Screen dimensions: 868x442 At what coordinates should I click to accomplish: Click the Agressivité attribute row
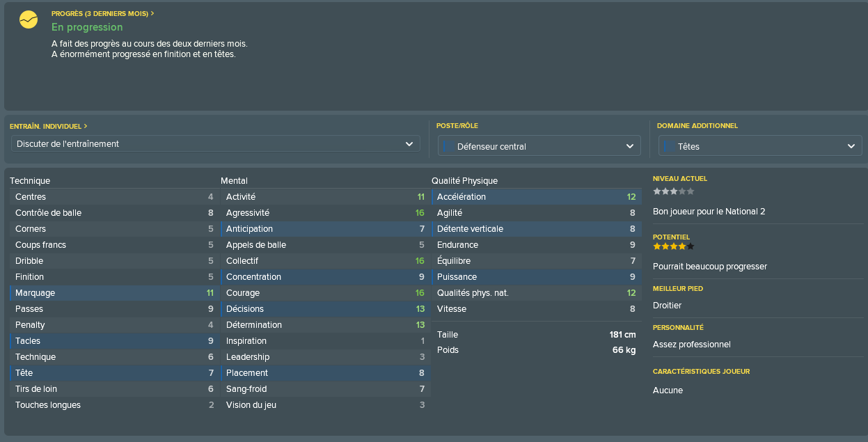pos(325,213)
